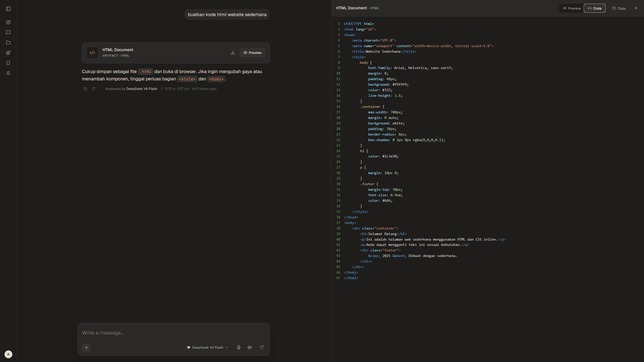644x362 pixels.
Task: Click the Selamat Datang h1 code line
Action: click(383, 234)
